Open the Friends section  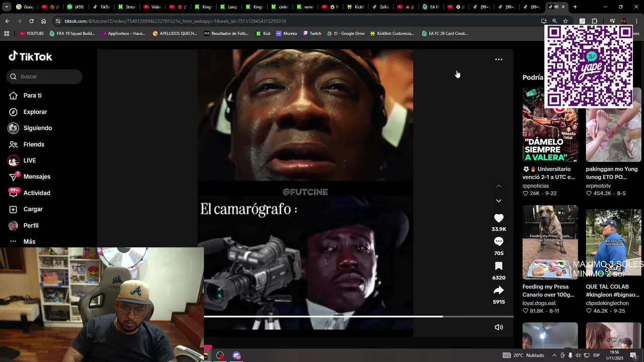(x=34, y=144)
